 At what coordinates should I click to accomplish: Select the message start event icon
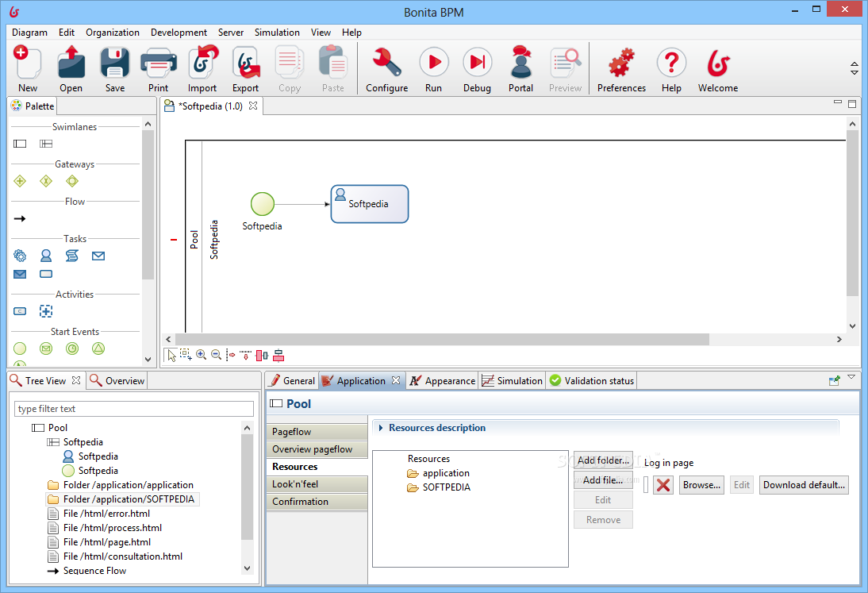click(x=46, y=348)
